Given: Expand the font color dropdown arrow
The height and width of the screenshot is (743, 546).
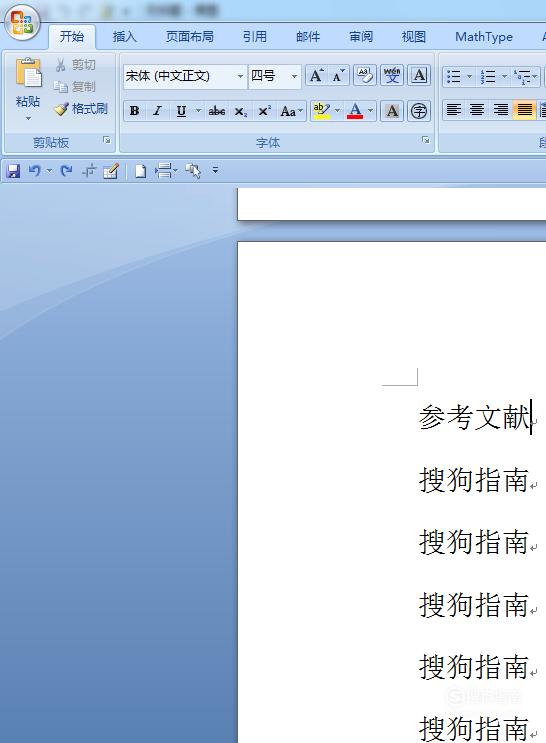Looking at the screenshot, I should coord(371,111).
